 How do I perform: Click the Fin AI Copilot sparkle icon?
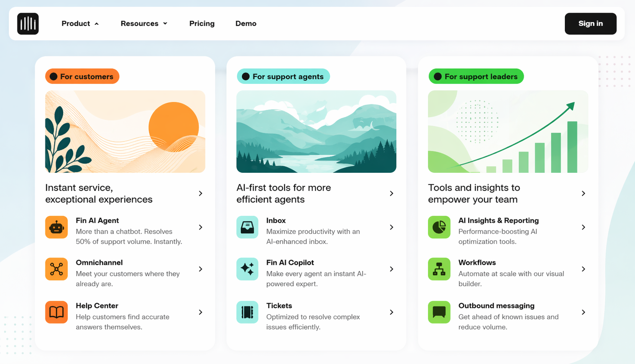(x=247, y=269)
